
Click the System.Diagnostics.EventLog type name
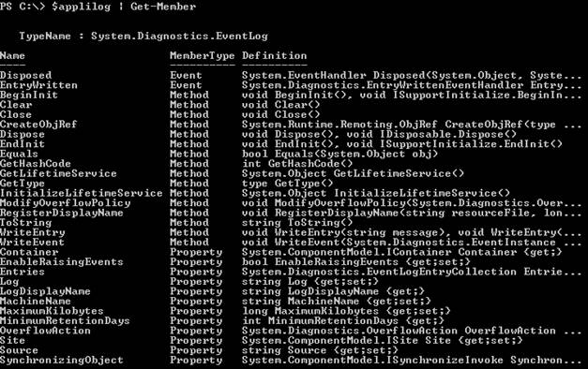tap(179, 37)
